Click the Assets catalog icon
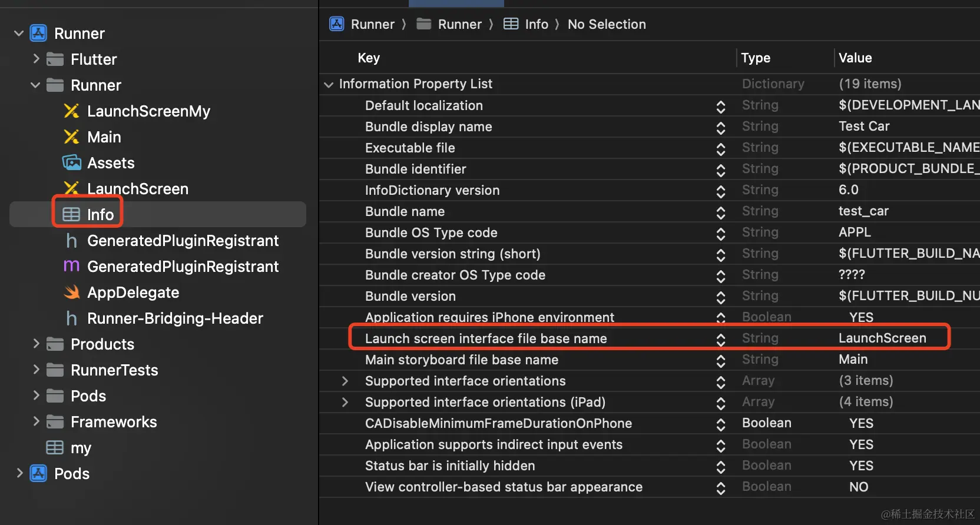Screen dimensions: 980x525 click(72, 163)
